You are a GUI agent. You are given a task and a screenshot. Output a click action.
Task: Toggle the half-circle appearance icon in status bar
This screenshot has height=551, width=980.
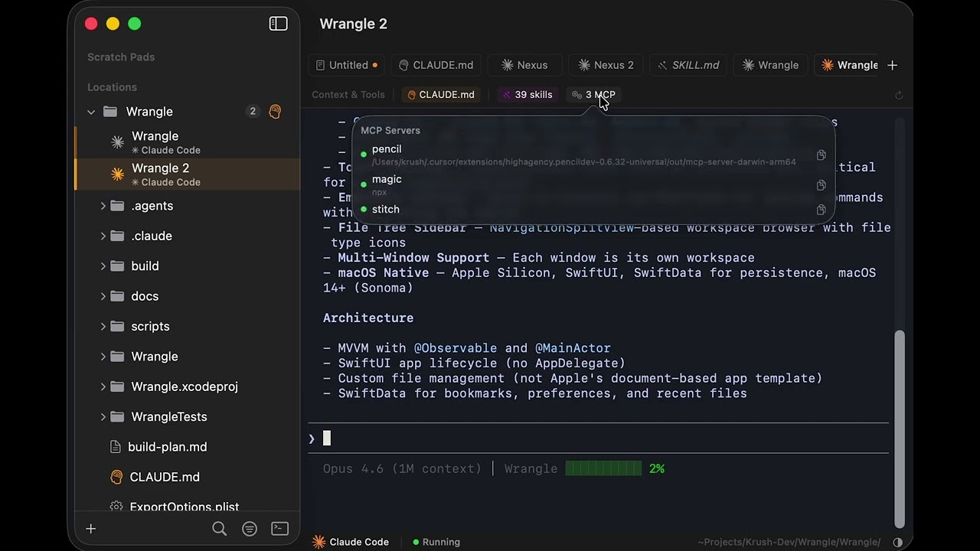(897, 542)
